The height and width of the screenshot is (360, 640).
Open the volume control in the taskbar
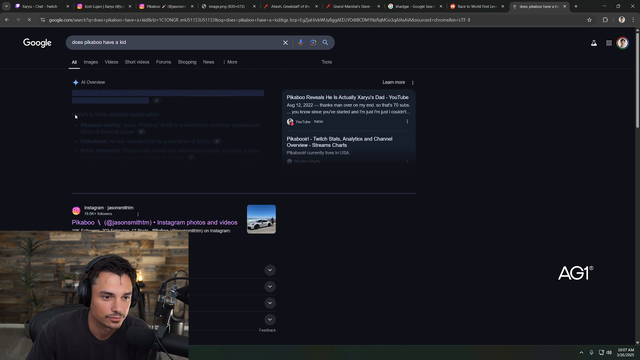[x=609, y=352]
